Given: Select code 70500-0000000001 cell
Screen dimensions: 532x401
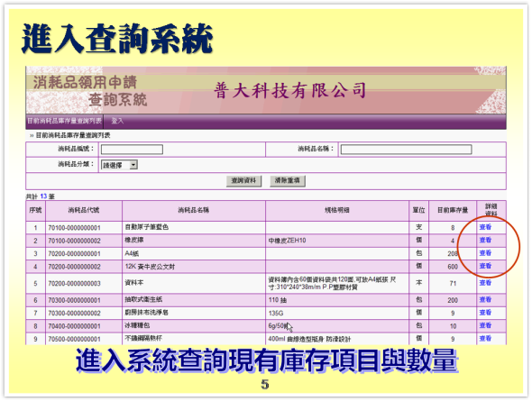Looking at the screenshot, I should click(x=84, y=339).
